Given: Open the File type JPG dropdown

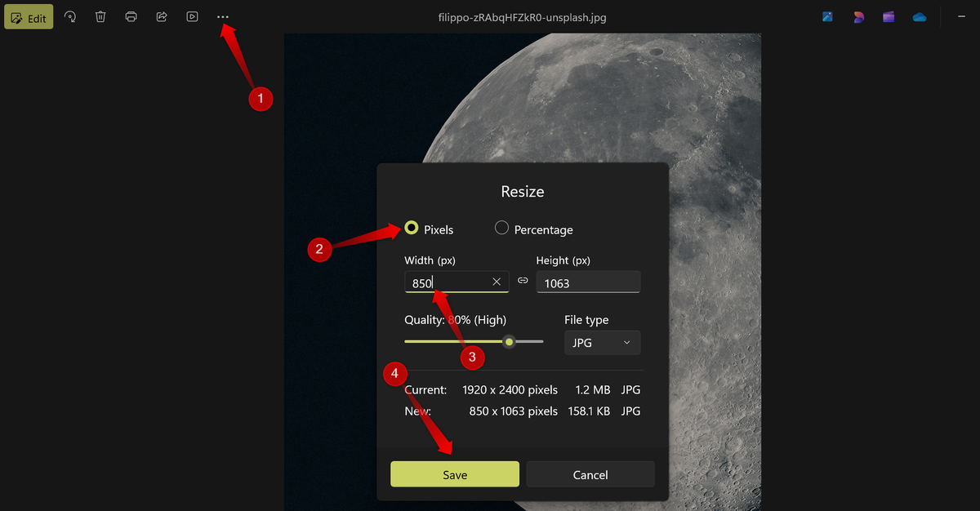Looking at the screenshot, I should click(603, 342).
